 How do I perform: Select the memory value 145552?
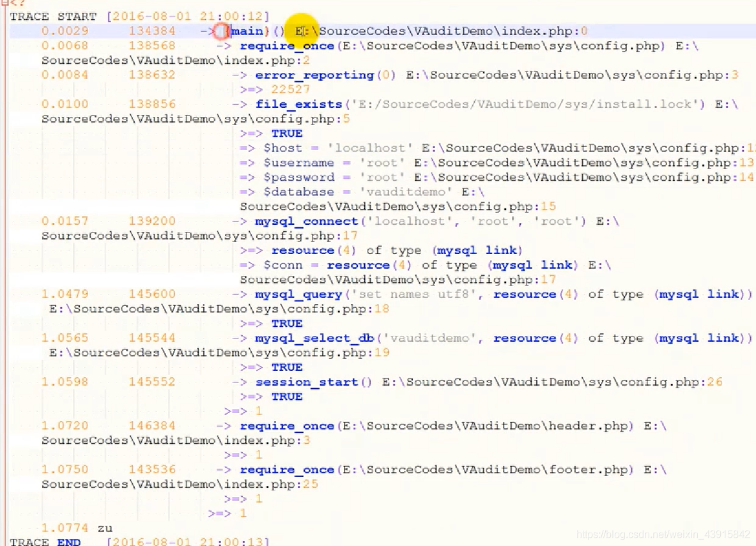152,382
